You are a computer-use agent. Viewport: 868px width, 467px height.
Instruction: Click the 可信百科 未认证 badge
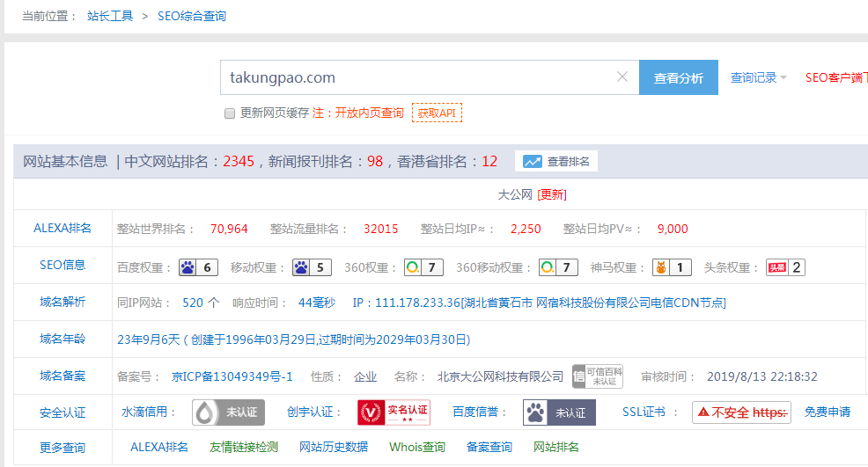point(598,376)
